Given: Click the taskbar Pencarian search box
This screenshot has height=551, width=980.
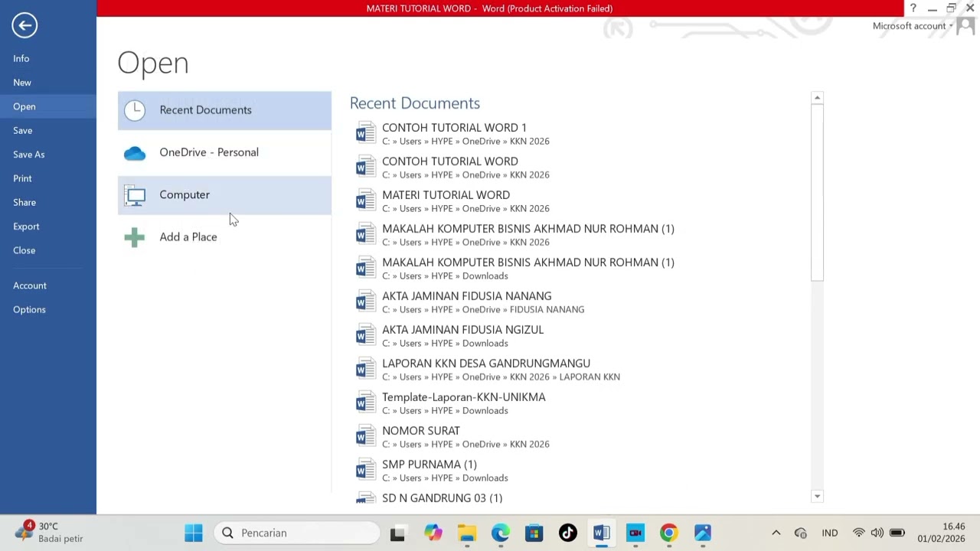Looking at the screenshot, I should [297, 533].
